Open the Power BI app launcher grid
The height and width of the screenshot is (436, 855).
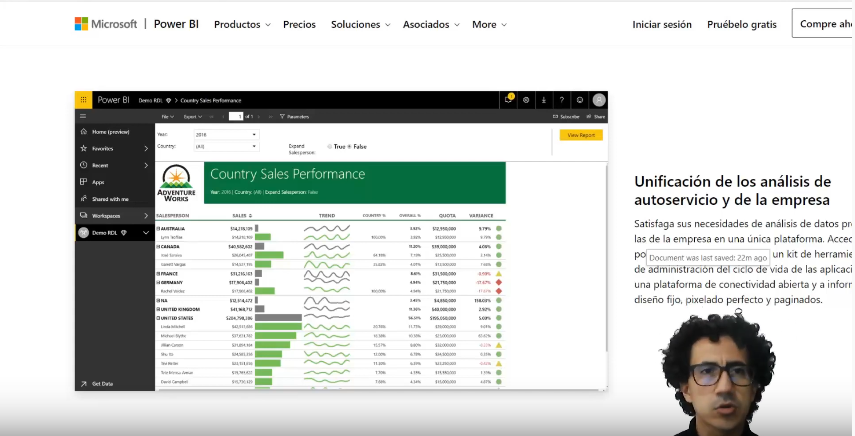pos(84,100)
